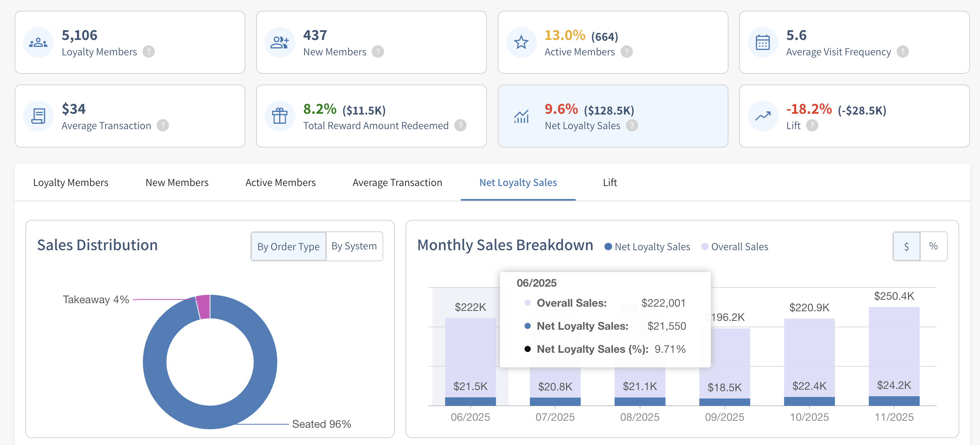This screenshot has width=980, height=445.
Task: Click the Average Transaction receipt icon
Action: [x=38, y=116]
